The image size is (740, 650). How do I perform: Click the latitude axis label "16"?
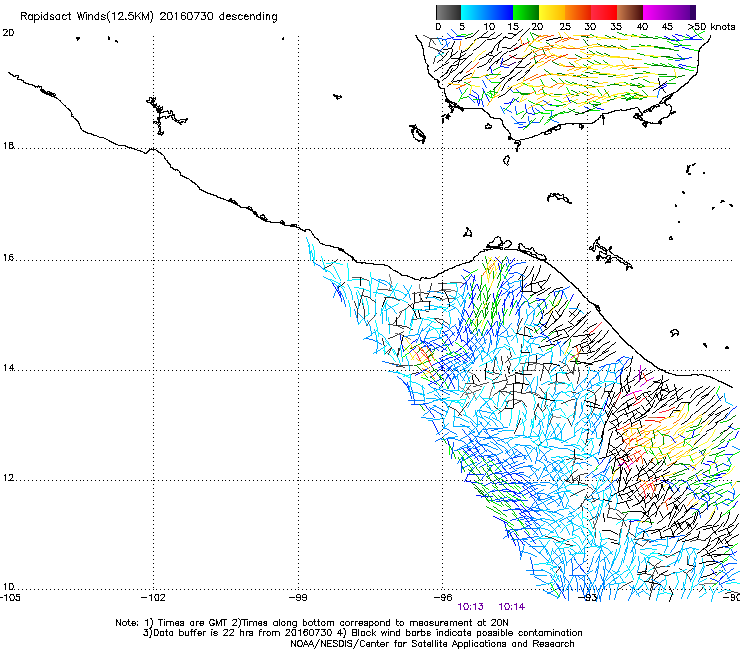coord(8,258)
